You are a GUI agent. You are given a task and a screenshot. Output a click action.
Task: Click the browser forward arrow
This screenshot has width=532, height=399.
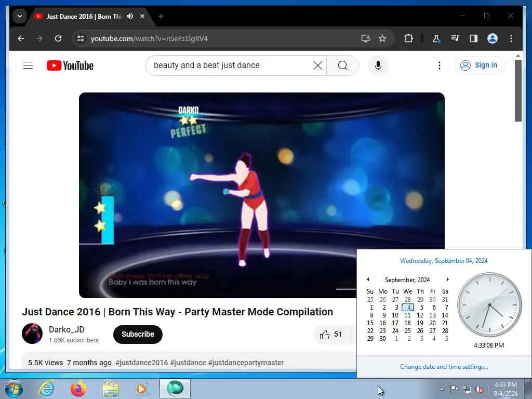coord(39,38)
